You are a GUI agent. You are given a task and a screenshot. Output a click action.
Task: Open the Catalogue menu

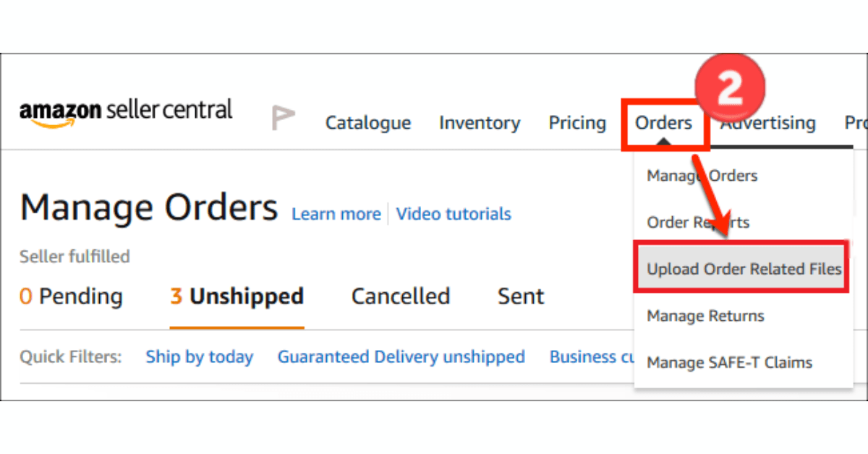[x=367, y=123]
